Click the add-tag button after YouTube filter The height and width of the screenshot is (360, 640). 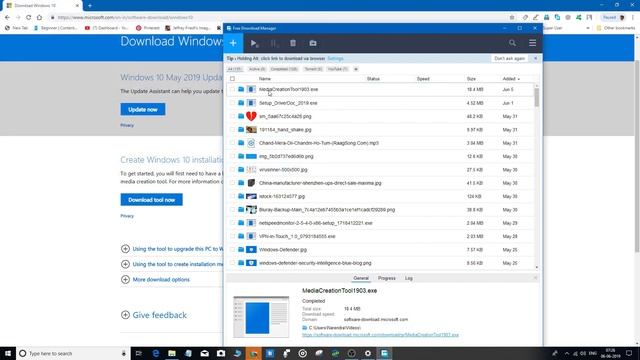click(356, 69)
